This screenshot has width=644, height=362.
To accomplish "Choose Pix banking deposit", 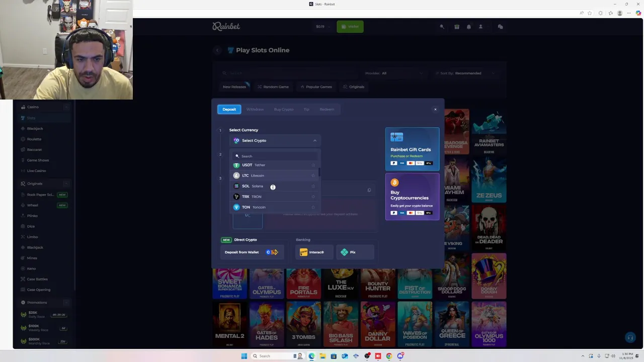I will [x=355, y=252].
